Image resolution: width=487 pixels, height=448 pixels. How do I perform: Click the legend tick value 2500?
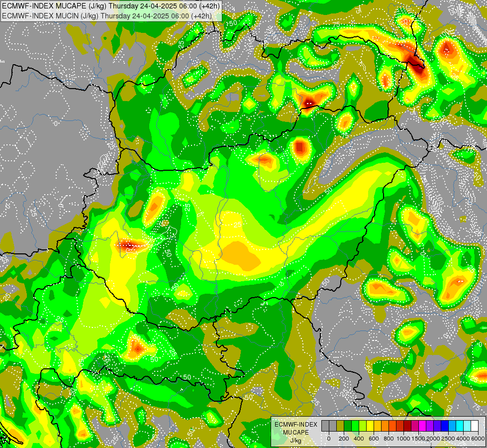click(x=448, y=439)
